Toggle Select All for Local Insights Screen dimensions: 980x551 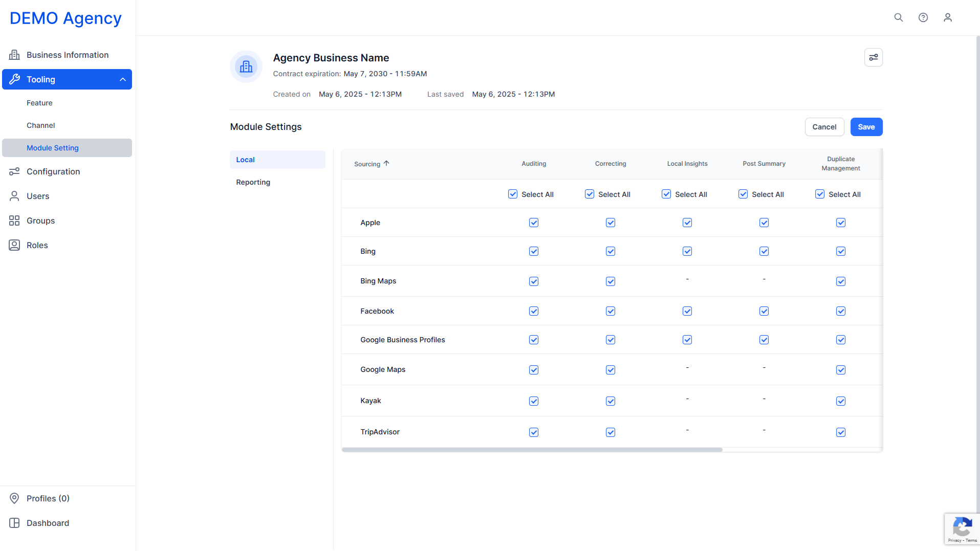(x=666, y=194)
